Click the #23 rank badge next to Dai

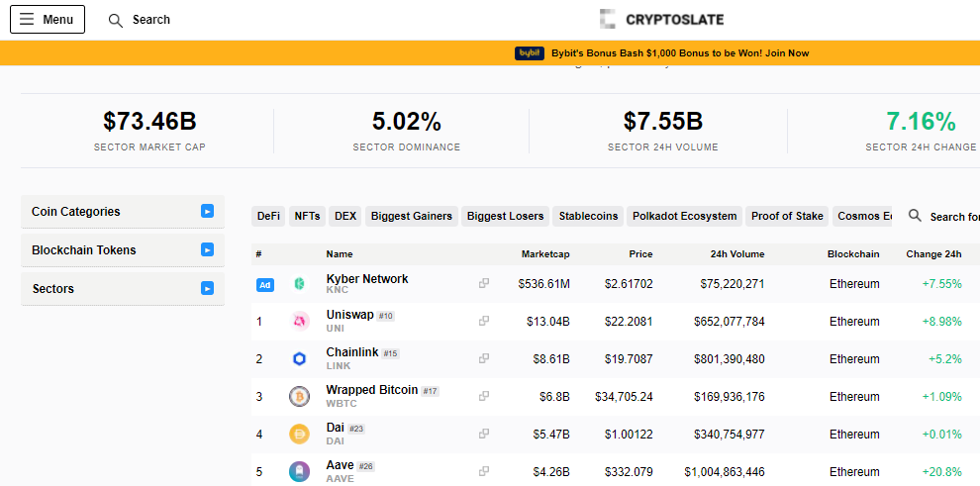pyautogui.click(x=356, y=429)
